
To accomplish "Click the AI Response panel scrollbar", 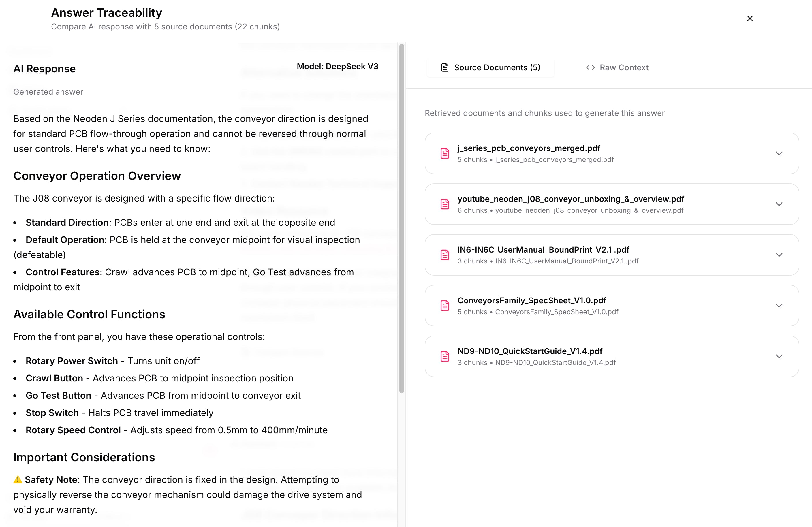I will point(402,218).
